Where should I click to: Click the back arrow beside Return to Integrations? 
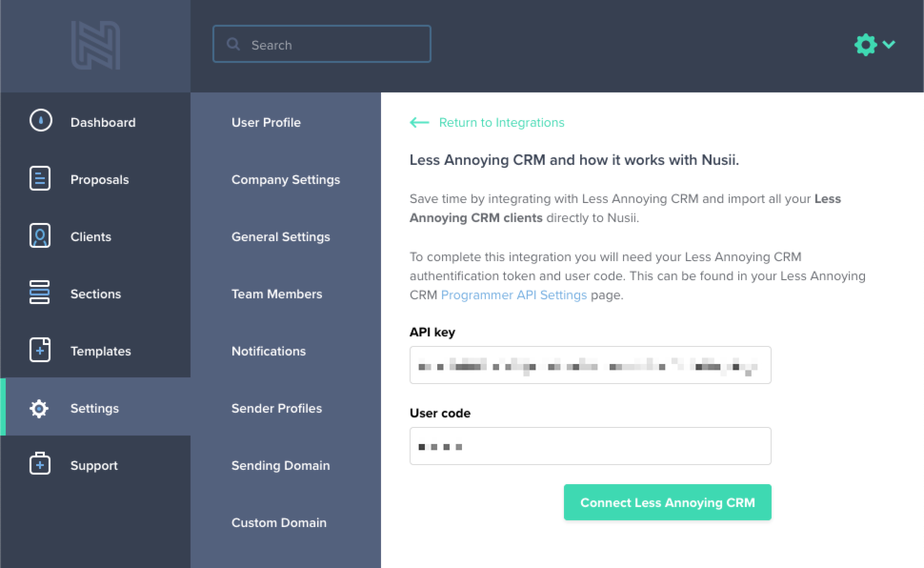coord(419,123)
